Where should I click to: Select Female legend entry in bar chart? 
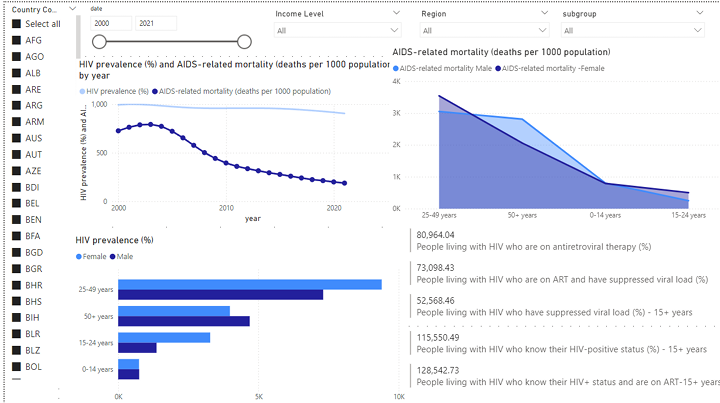coord(91,257)
